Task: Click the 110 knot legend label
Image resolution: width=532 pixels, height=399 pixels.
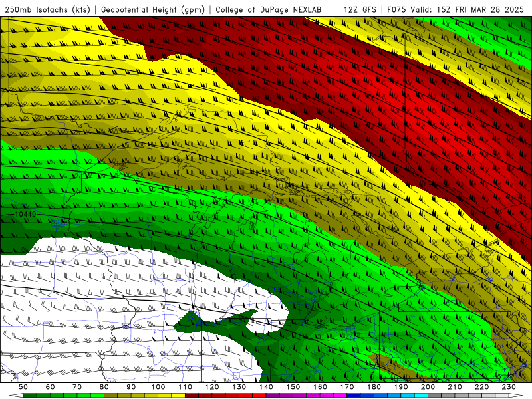Action: [x=186, y=387]
